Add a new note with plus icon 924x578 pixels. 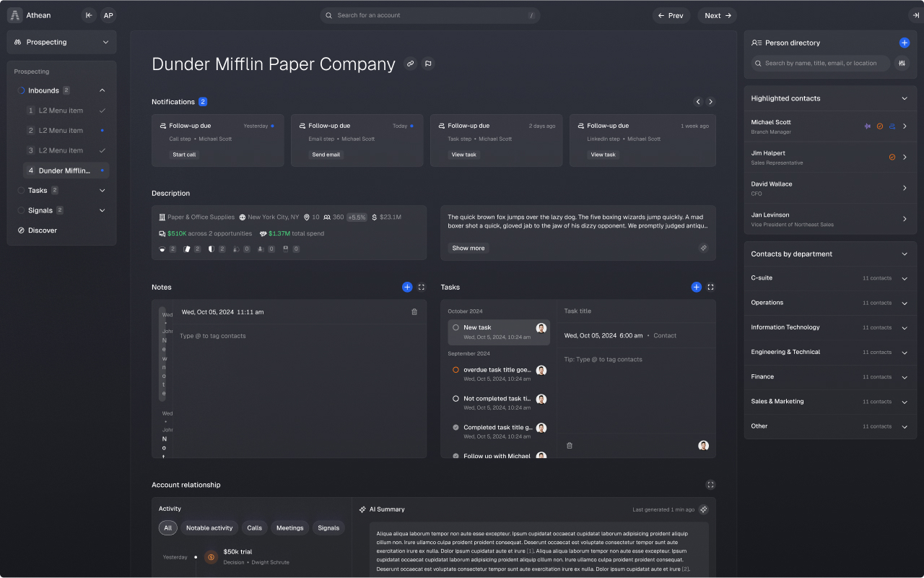coord(407,287)
